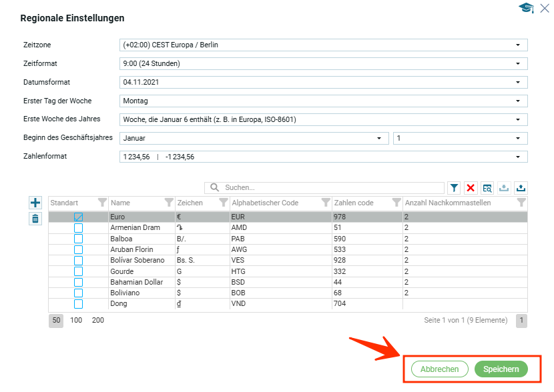Click the delete trash icon
This screenshot has width=554, height=392.
pos(35,218)
